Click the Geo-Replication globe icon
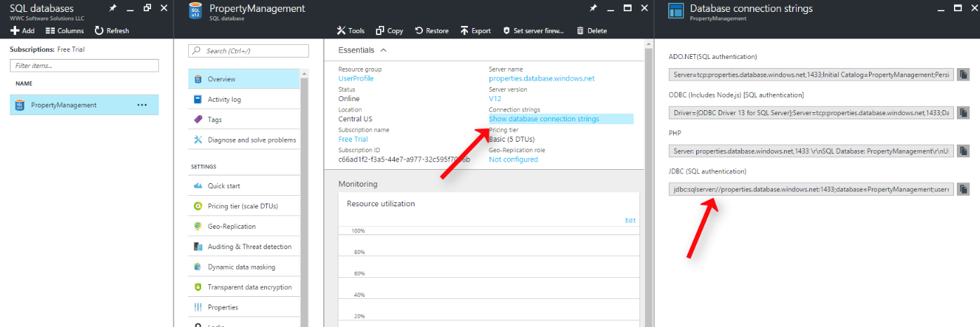The height and width of the screenshot is (327, 980). [198, 227]
